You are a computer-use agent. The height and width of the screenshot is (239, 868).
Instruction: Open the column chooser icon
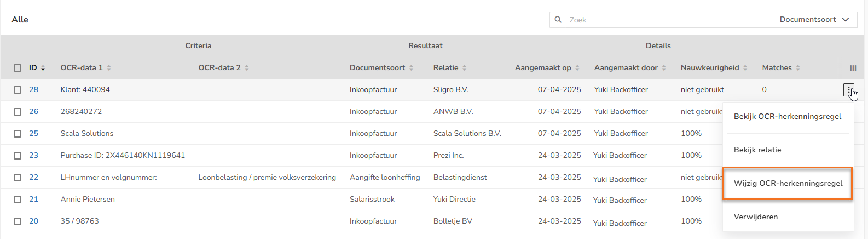(x=853, y=68)
